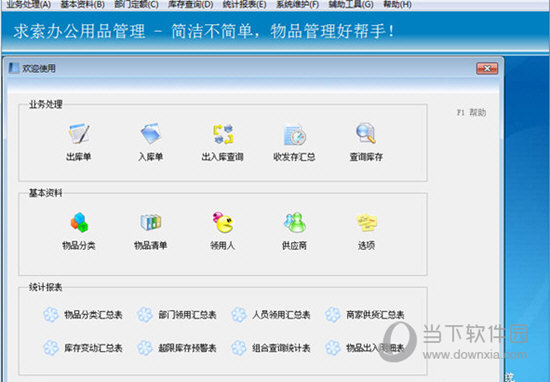The height and width of the screenshot is (382, 550).
Task: Click the 收发存汇总 label
Action: coord(294,156)
